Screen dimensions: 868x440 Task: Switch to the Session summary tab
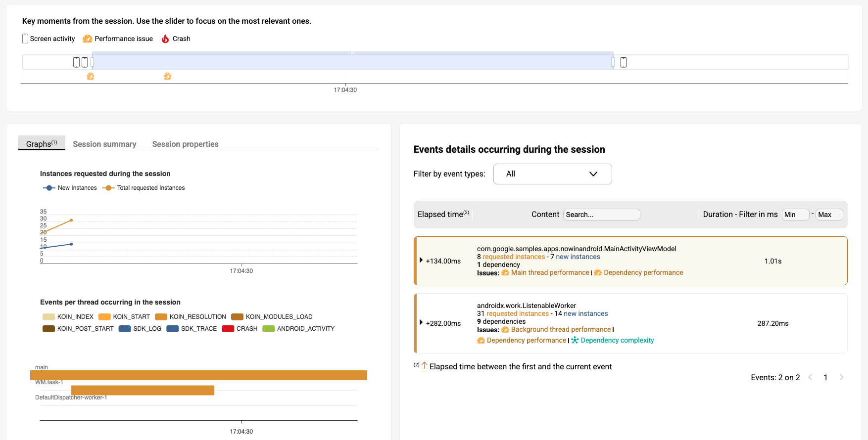click(104, 144)
